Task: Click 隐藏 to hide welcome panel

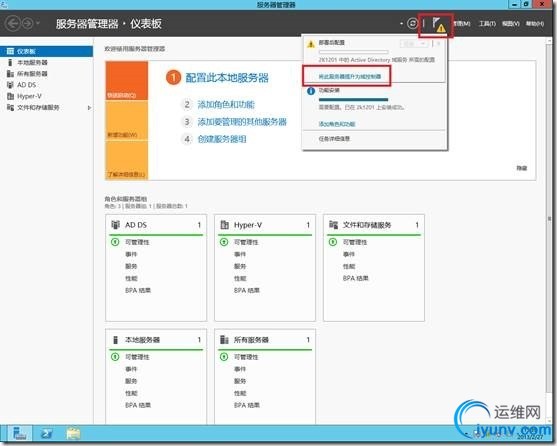Action: [521, 168]
